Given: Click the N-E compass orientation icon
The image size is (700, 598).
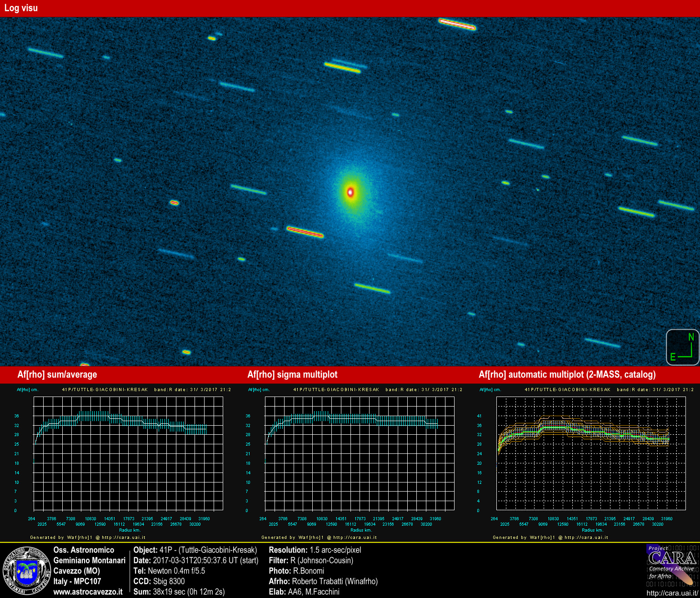Looking at the screenshot, I should tap(683, 347).
